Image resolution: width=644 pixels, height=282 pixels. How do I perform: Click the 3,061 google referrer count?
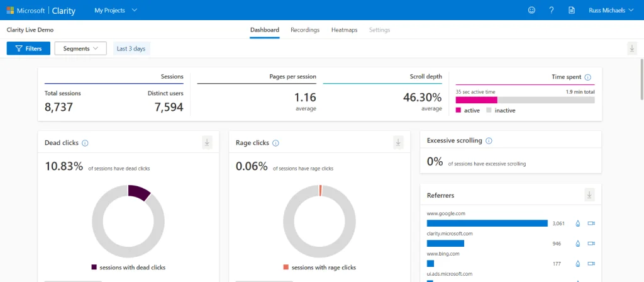558,223
